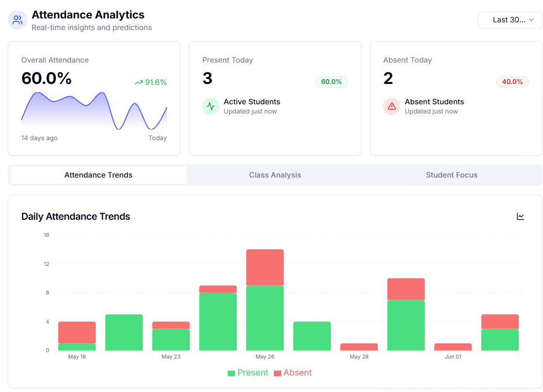Expand the 60.0% badge on Present Today card
The width and height of the screenshot is (543, 392).
coord(331,82)
